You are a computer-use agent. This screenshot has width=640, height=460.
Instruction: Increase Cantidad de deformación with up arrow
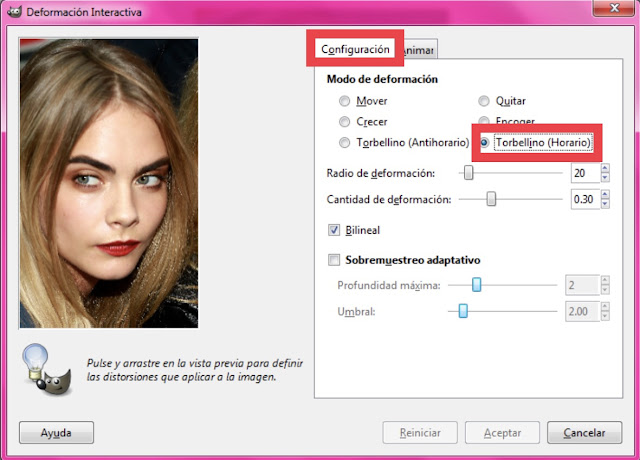click(x=605, y=194)
